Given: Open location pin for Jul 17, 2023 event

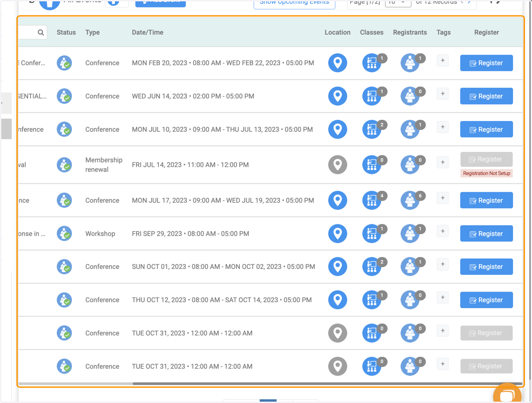Looking at the screenshot, I should 337,200.
